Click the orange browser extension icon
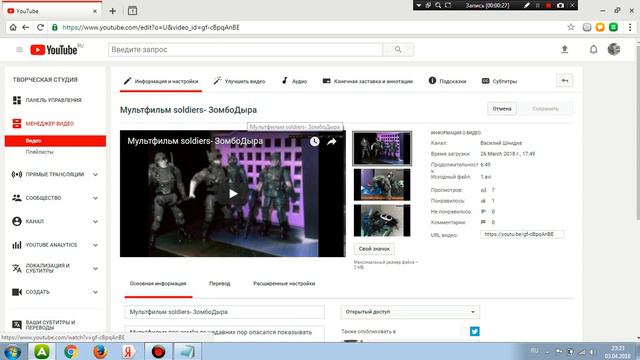Image resolution: width=640 pixels, height=360 pixels. pyautogui.click(x=600, y=27)
